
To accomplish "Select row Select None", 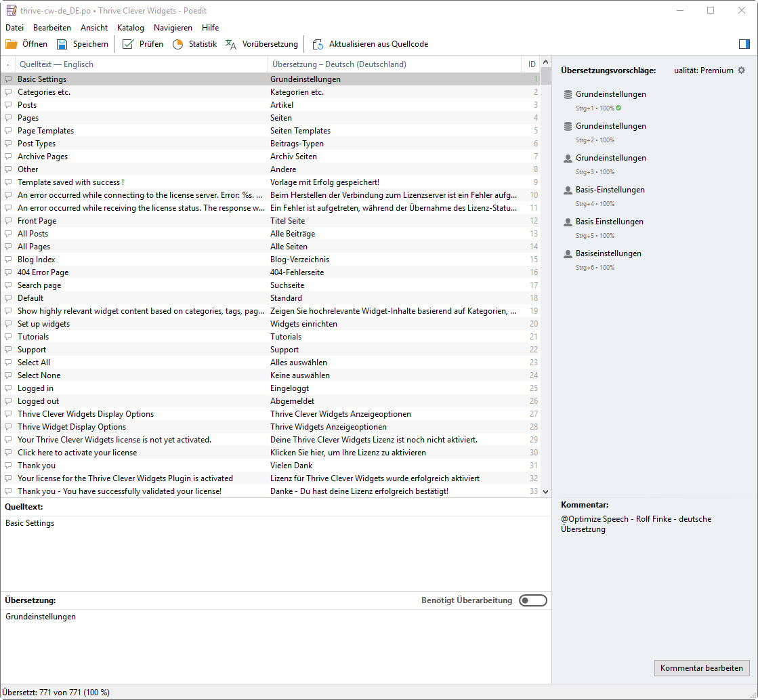I will pyautogui.click(x=270, y=375).
